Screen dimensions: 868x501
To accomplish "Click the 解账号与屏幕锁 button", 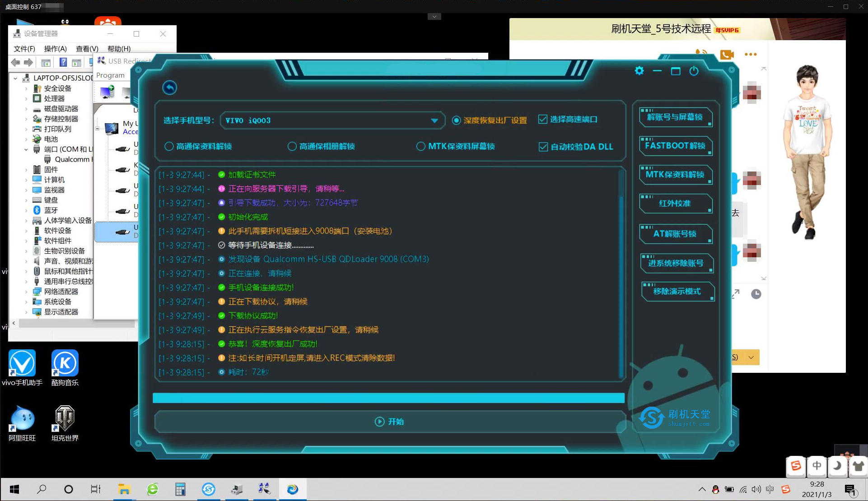I will (x=675, y=117).
